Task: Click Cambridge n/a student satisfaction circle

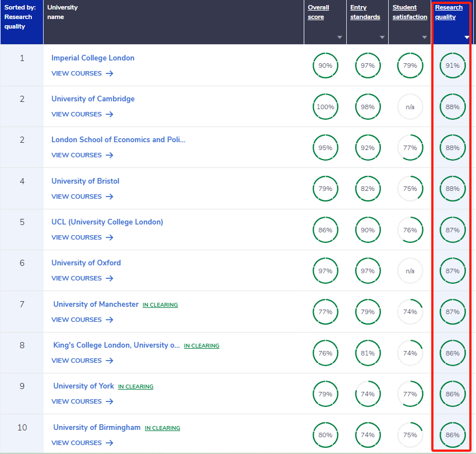Action: (x=410, y=107)
